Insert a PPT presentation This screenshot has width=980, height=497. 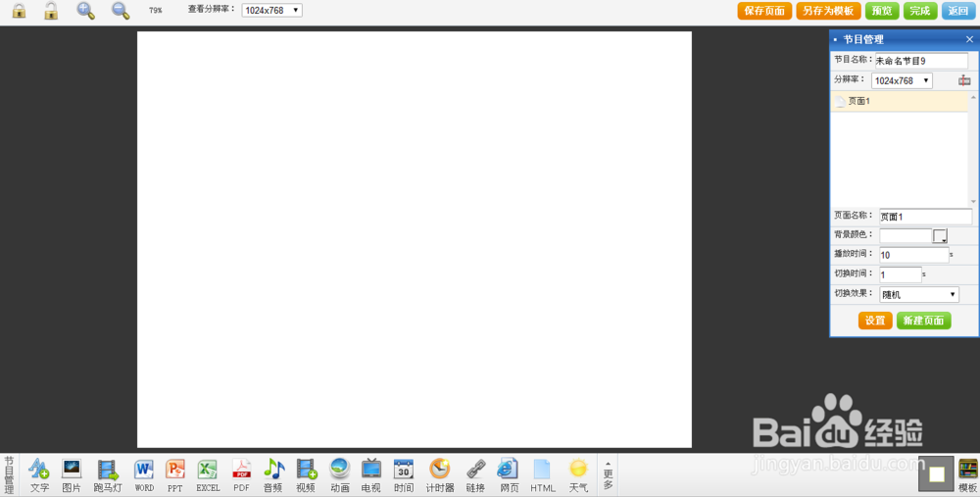[175, 475]
